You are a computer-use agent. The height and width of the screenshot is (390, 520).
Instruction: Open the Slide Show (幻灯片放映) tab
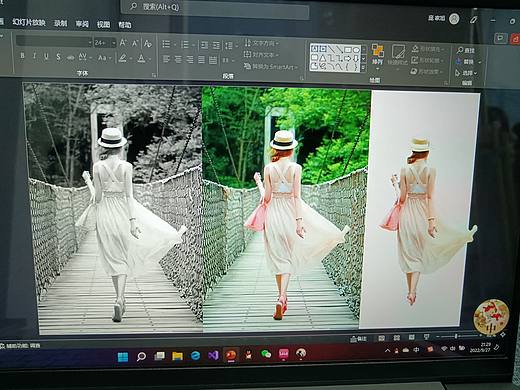29,22
